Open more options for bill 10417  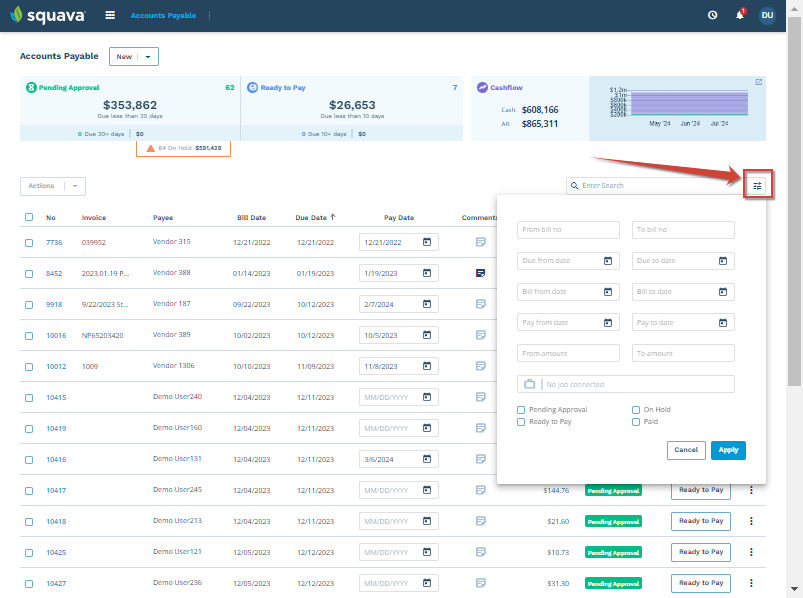pos(751,490)
